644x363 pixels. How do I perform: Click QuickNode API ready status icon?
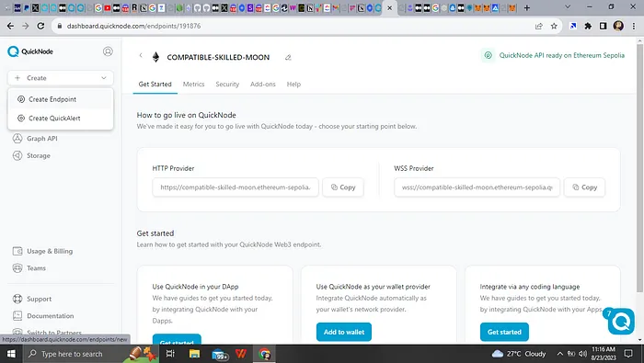coord(488,55)
